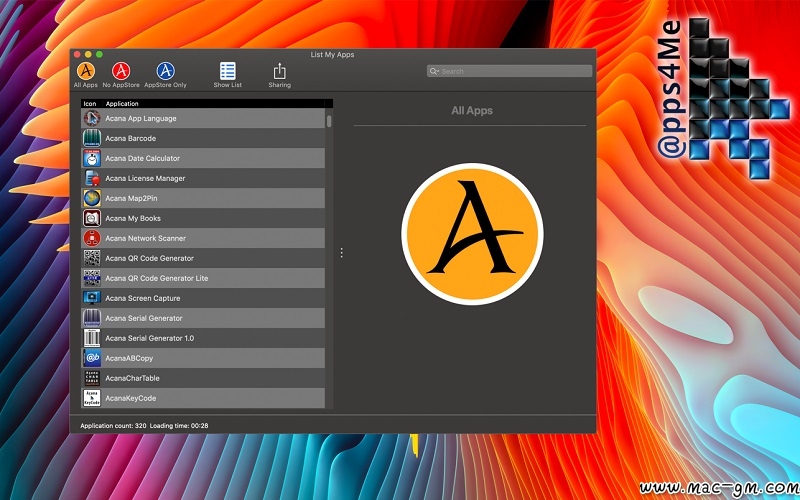Viewport: 800px width, 500px height.
Task: Select the AcanaABCopy row text
Action: pyautogui.click(x=129, y=358)
